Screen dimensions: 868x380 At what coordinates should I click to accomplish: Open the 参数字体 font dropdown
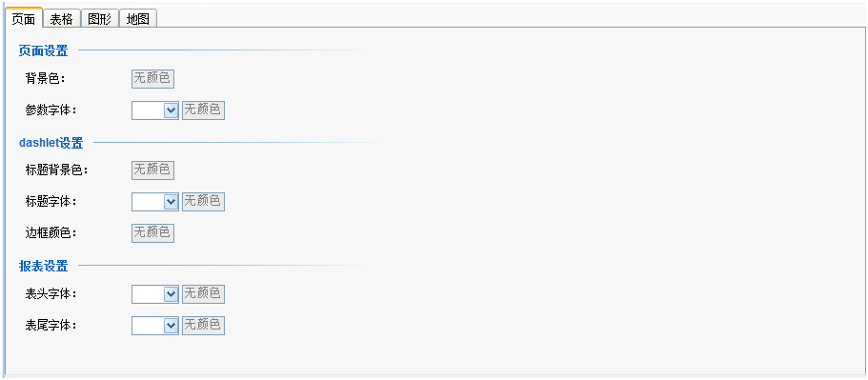pyautogui.click(x=155, y=110)
